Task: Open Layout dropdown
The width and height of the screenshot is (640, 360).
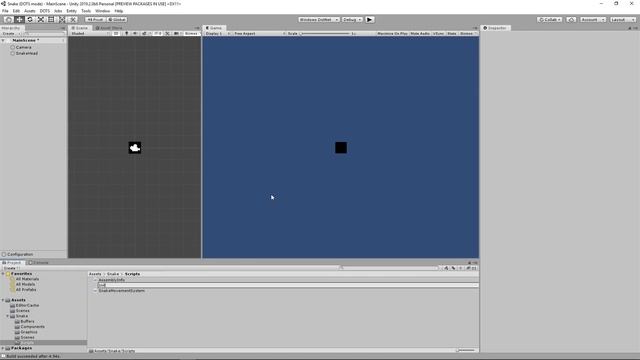Action: pyautogui.click(x=622, y=20)
